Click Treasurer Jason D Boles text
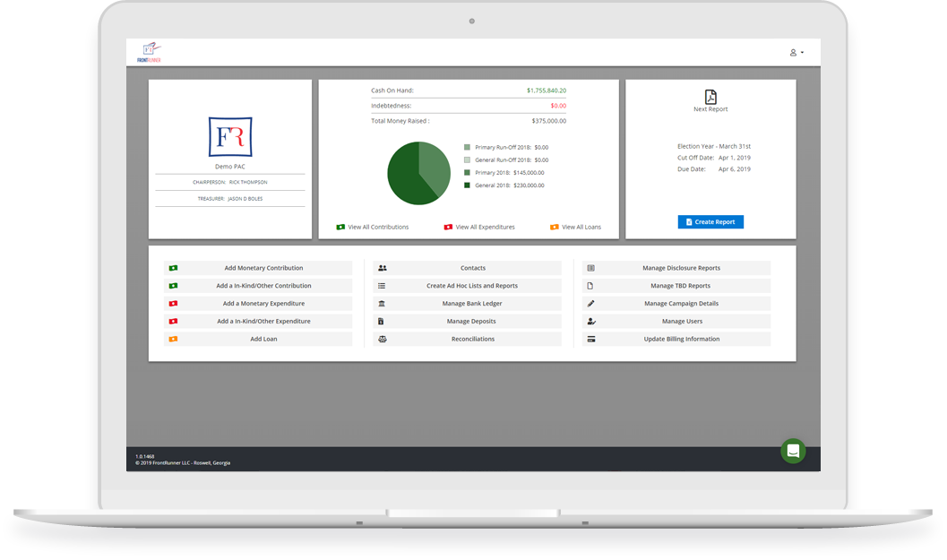The width and height of the screenshot is (947, 560). tap(230, 199)
